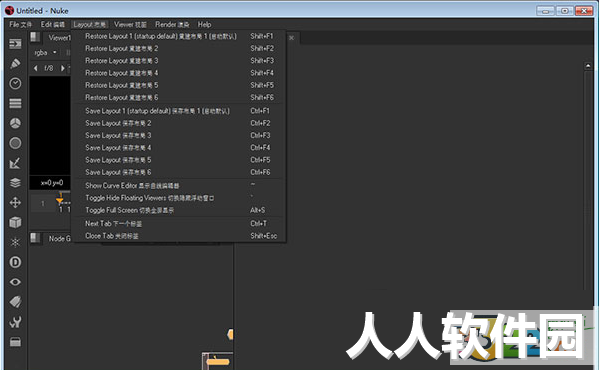Choose Save Layout 2
Viewport: 600px width, 370px height.
tap(179, 123)
